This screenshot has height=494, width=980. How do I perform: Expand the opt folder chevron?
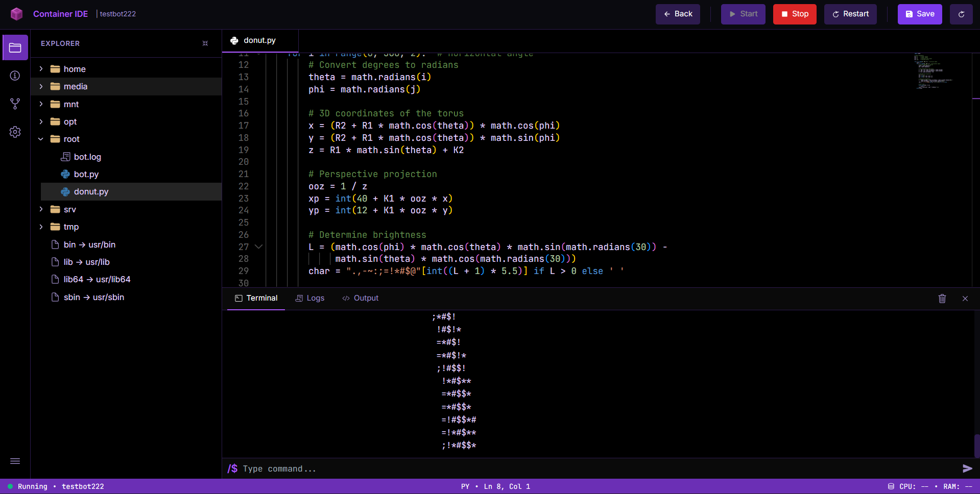point(41,121)
